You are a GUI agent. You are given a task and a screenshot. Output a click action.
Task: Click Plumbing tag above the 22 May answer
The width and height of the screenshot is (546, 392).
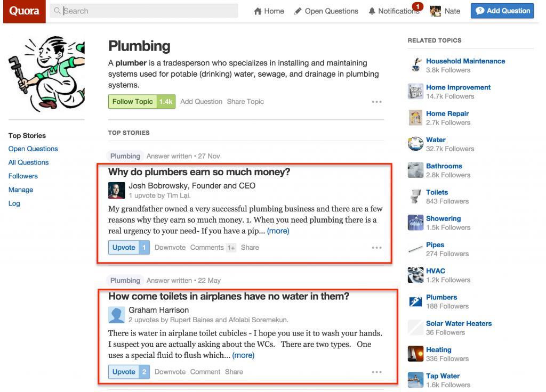[125, 281]
